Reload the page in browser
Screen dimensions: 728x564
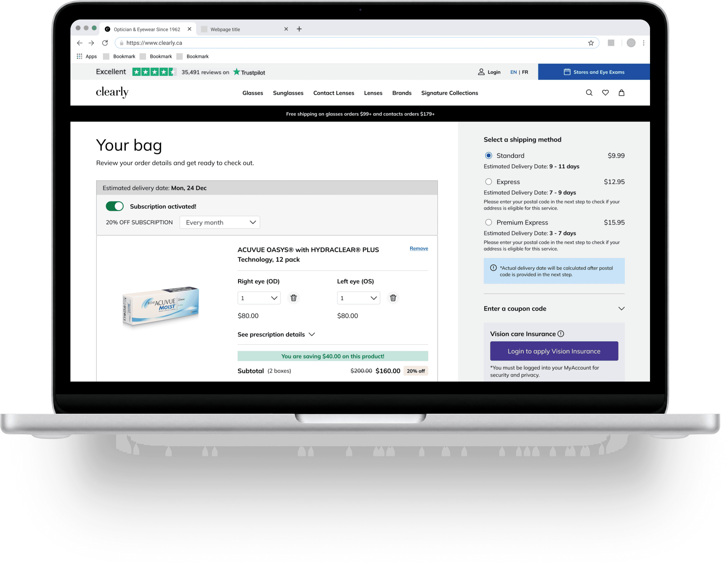click(105, 43)
